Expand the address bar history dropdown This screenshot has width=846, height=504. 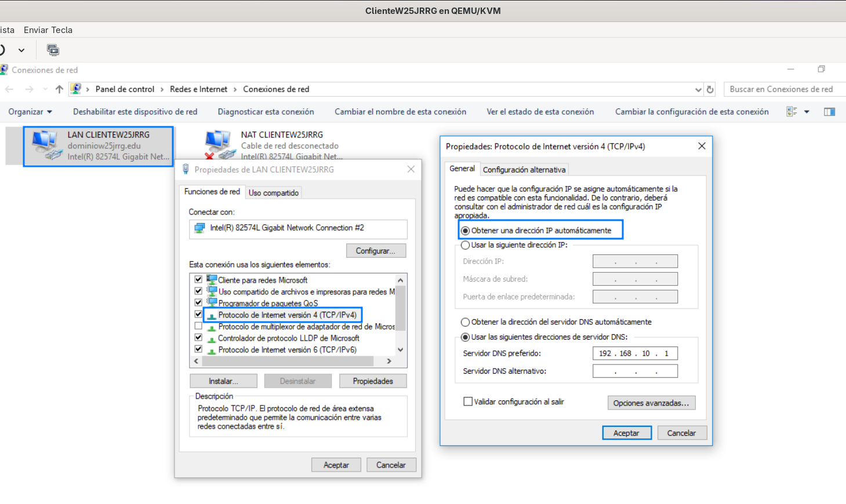pyautogui.click(x=698, y=89)
